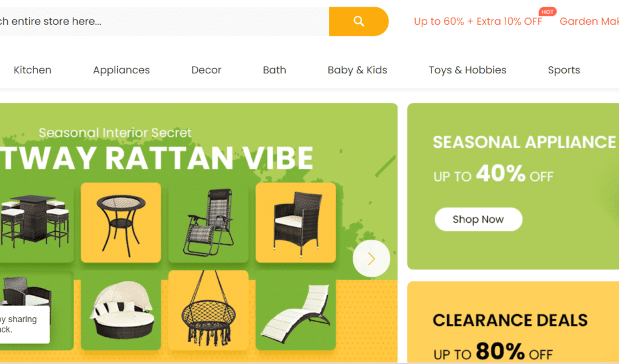Go to the Decor category

[206, 70]
